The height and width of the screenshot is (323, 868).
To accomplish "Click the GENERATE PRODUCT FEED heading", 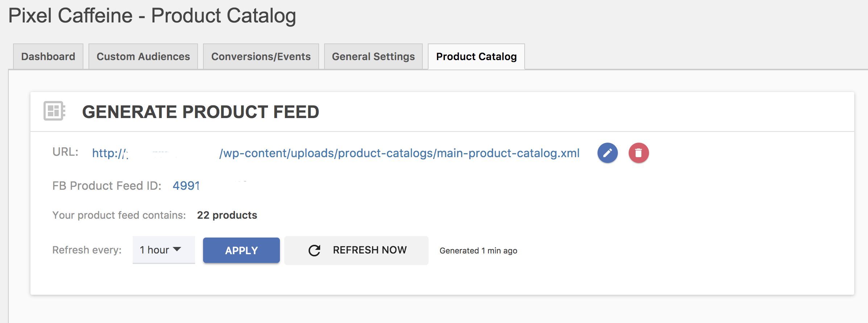I will point(201,112).
